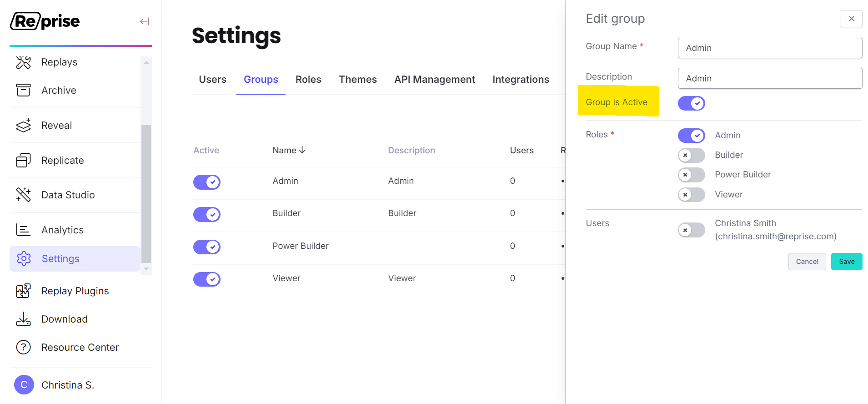Screen dimensions: 868x404
Task: Switch to the Users tab
Action: [x=212, y=80]
